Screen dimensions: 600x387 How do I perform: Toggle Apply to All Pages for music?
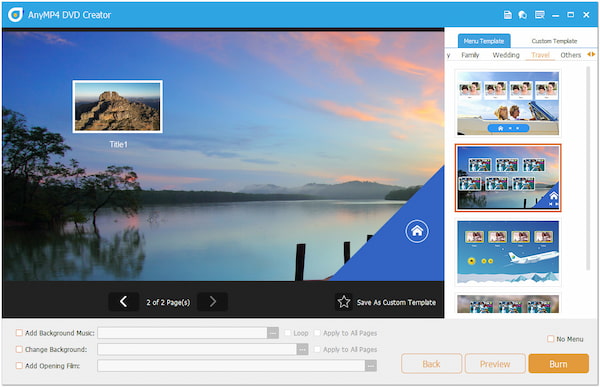(317, 333)
